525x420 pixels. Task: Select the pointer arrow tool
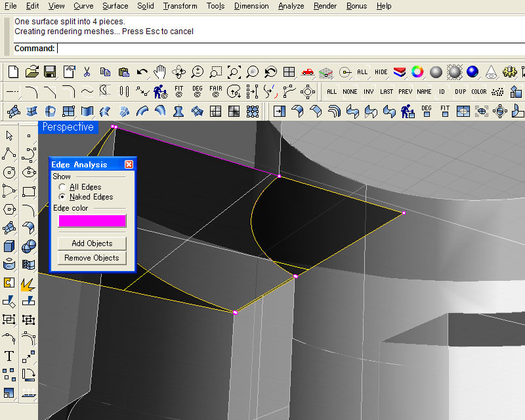pyautogui.click(x=9, y=136)
